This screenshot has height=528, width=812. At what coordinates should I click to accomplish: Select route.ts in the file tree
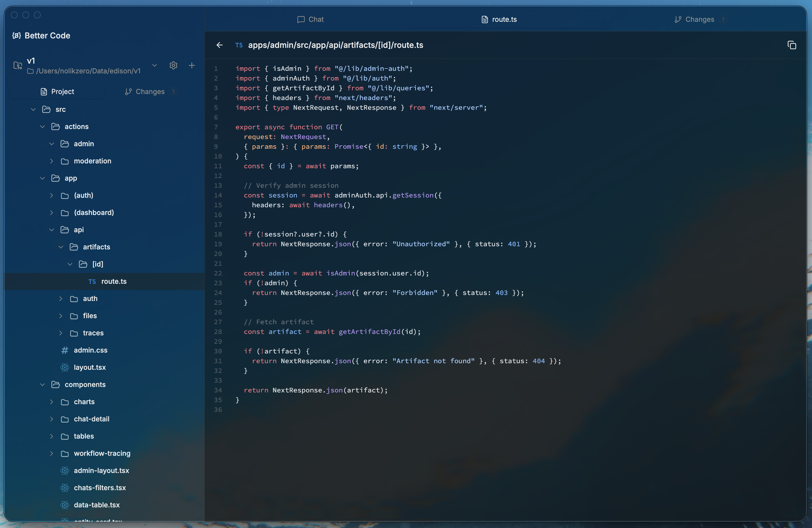pos(114,281)
